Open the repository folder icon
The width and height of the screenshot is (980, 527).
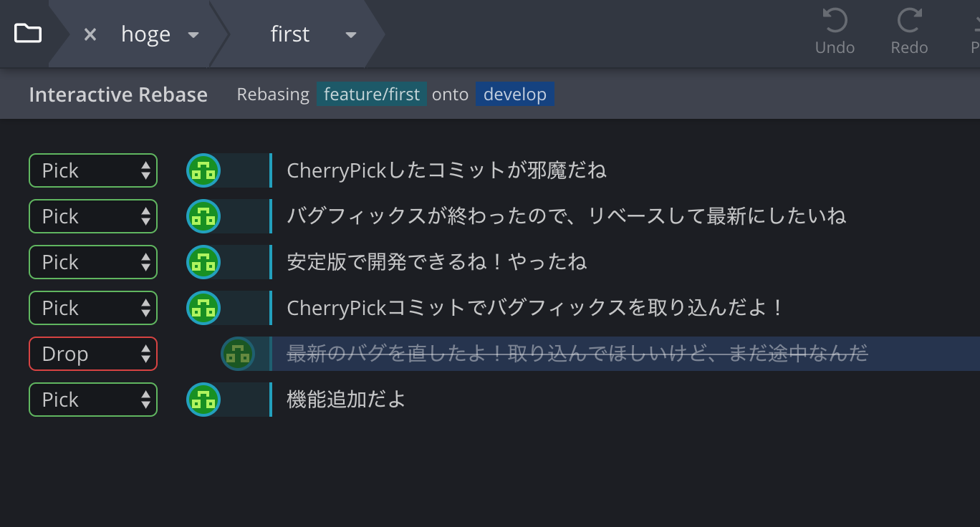(28, 33)
